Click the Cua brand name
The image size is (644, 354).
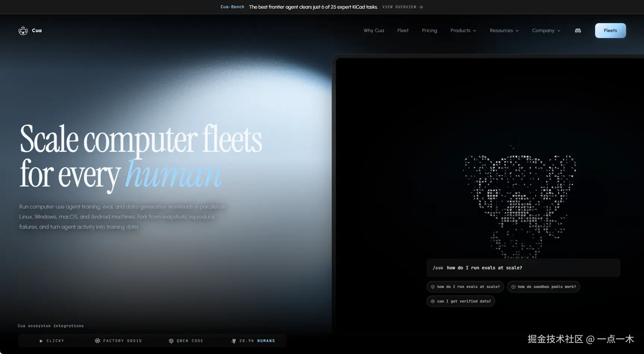coord(37,31)
